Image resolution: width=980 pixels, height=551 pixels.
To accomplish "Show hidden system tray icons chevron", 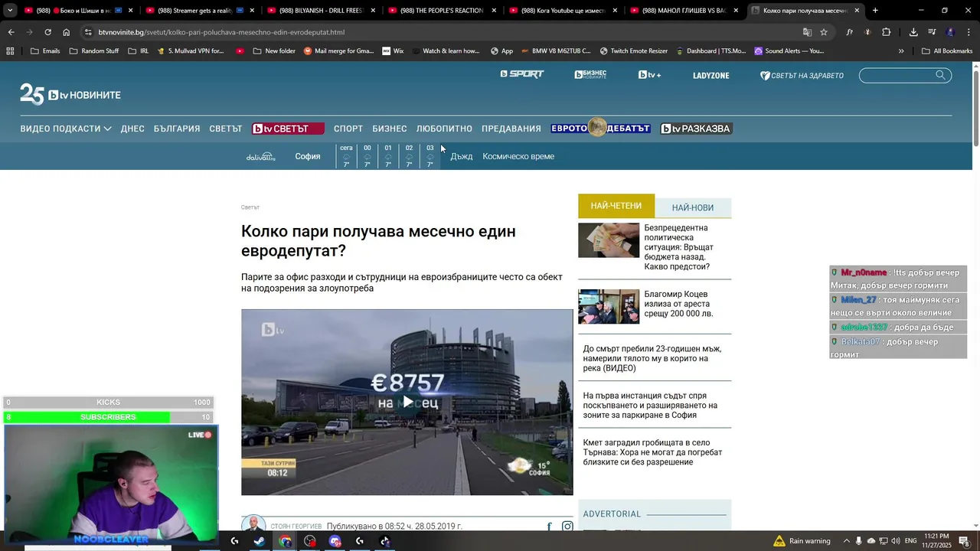I will click(847, 541).
